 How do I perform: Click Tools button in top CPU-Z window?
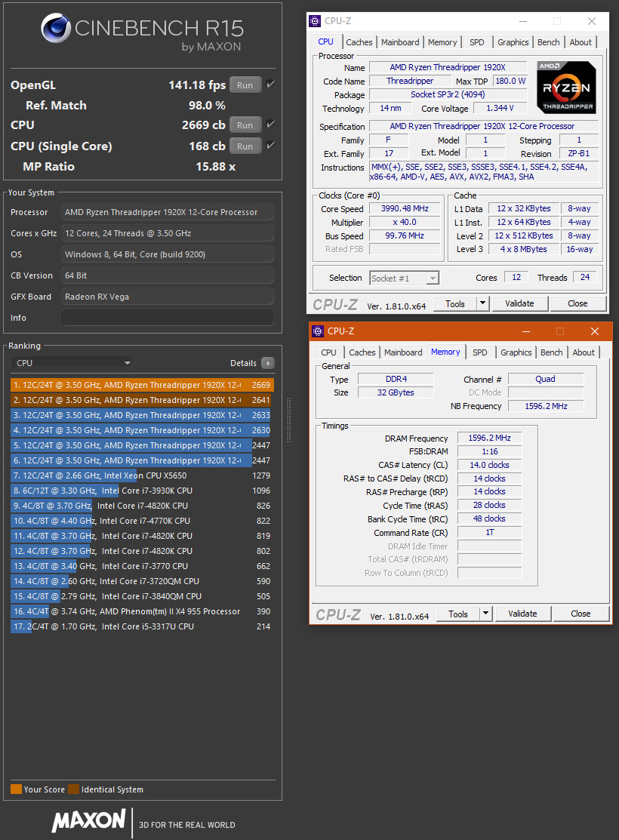point(455,303)
